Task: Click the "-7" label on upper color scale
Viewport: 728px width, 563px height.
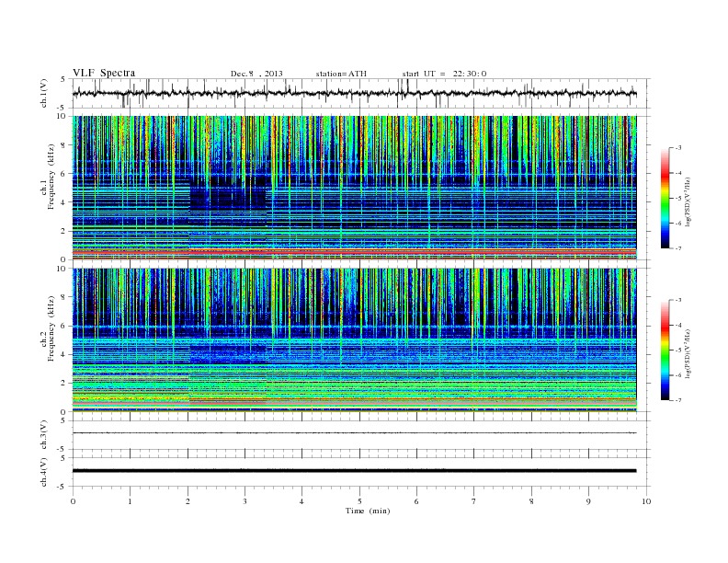Action: [x=677, y=248]
